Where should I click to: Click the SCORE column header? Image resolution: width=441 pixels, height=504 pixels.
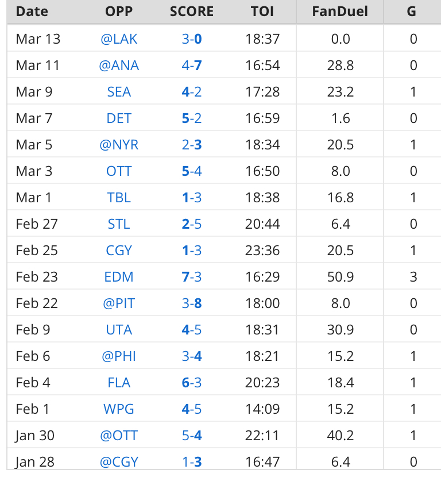192,11
